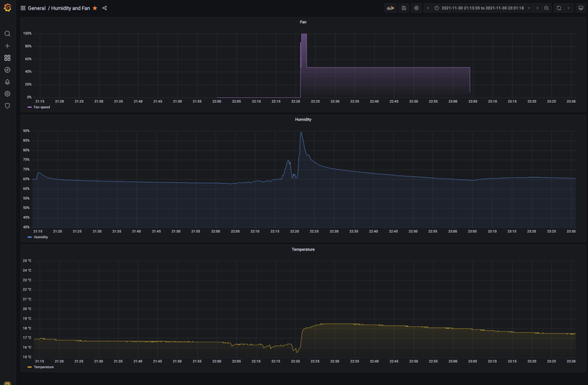Zoom out the time range
The height and width of the screenshot is (385, 588).
[x=546, y=8]
